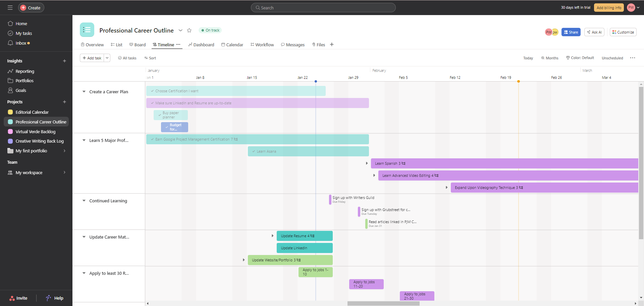The width and height of the screenshot is (644, 306).
Task: Add a new project with plus icon
Action: [64, 102]
